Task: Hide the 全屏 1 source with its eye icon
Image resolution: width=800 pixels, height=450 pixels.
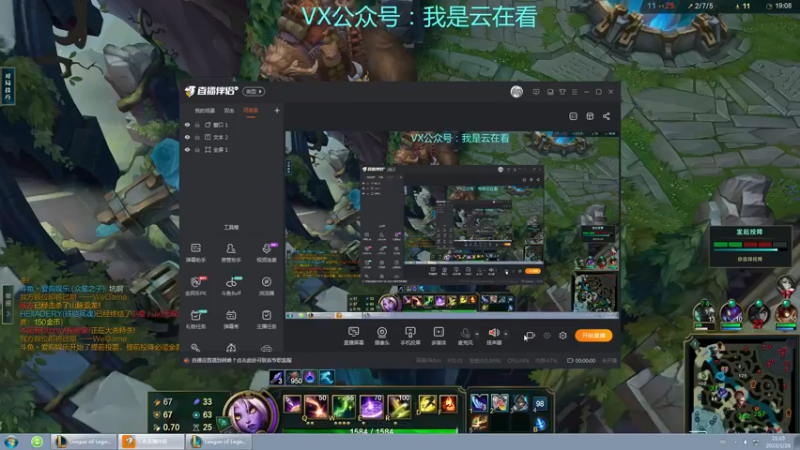Action: click(x=187, y=149)
